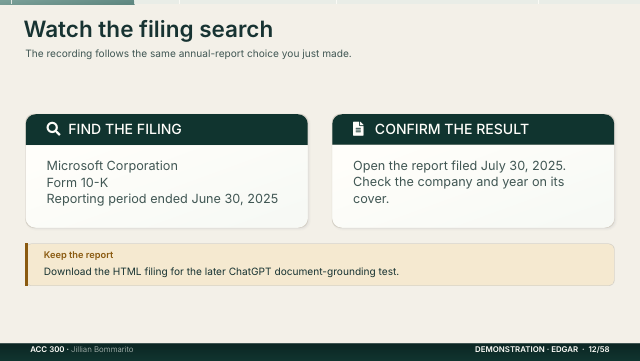Click the 'DEMONSTRATION · EDGAR' footer label
Image resolution: width=640 pixels, height=361 pixels.
click(526, 349)
